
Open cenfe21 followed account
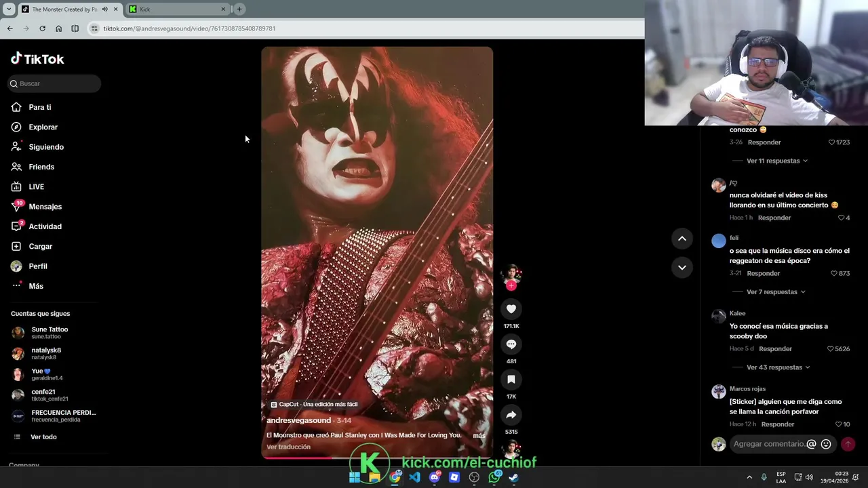pyautogui.click(x=49, y=395)
